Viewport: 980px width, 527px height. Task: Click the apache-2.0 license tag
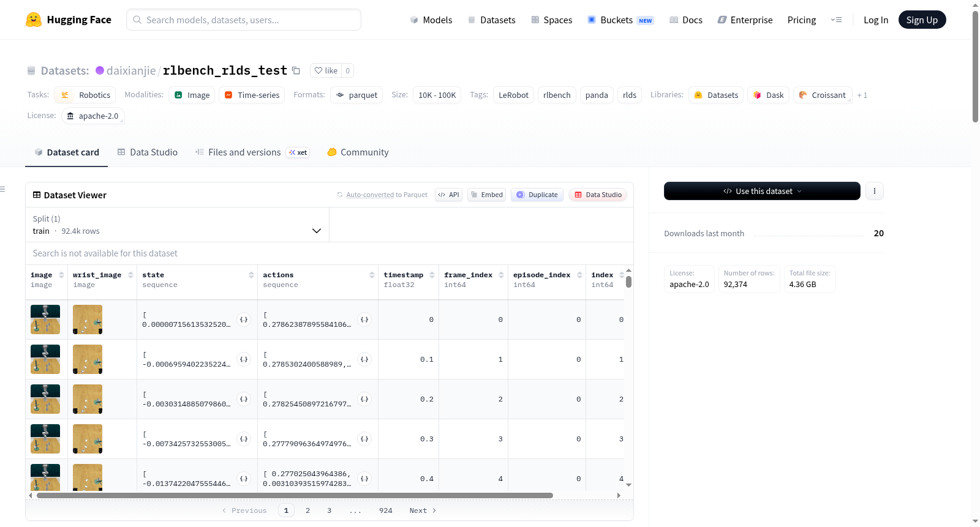(92, 116)
